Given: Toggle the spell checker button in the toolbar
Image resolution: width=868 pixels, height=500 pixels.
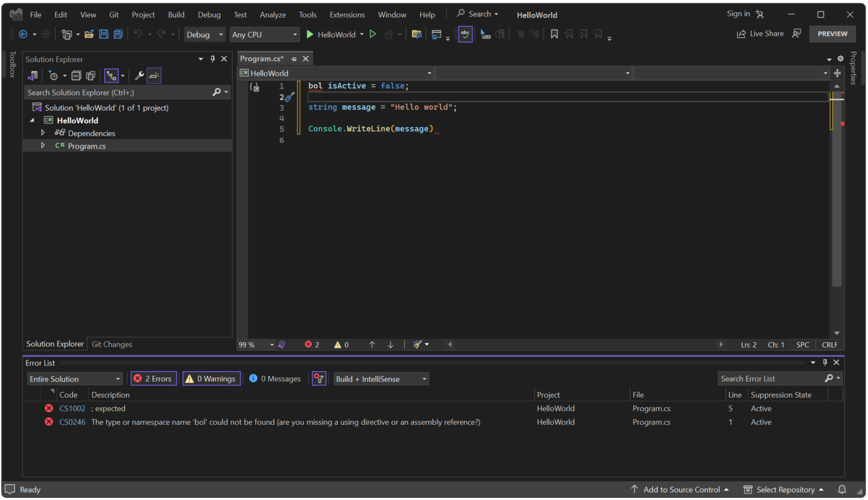Looking at the screenshot, I should click(465, 34).
